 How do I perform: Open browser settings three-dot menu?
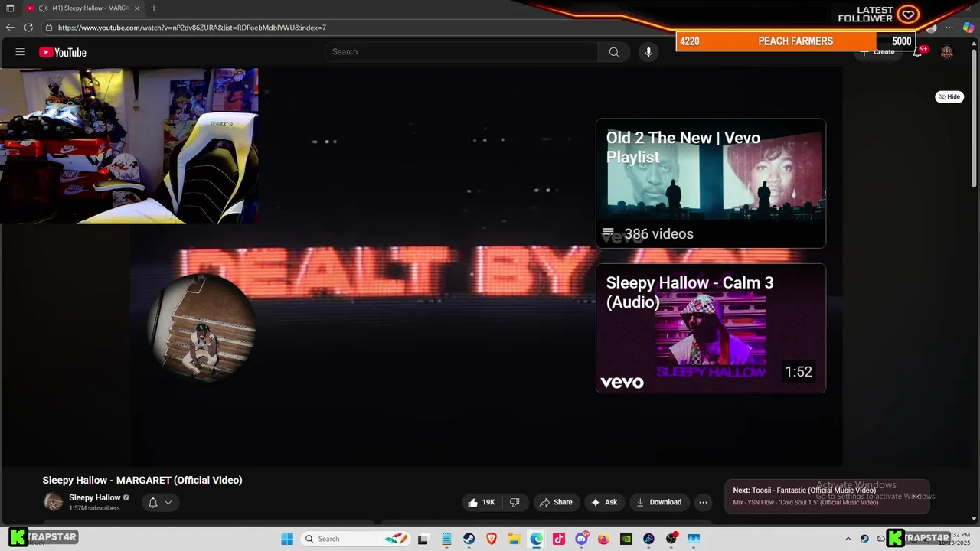click(949, 28)
